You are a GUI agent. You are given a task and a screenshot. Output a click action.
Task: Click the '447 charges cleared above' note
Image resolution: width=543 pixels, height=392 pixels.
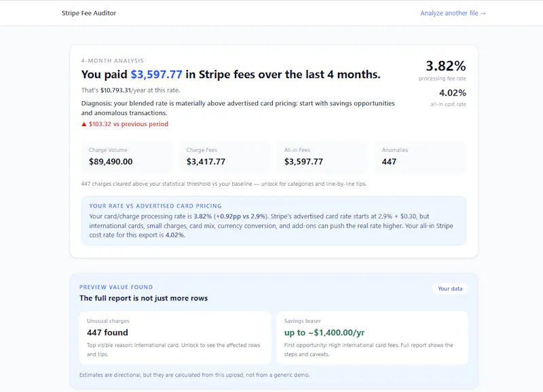point(224,184)
